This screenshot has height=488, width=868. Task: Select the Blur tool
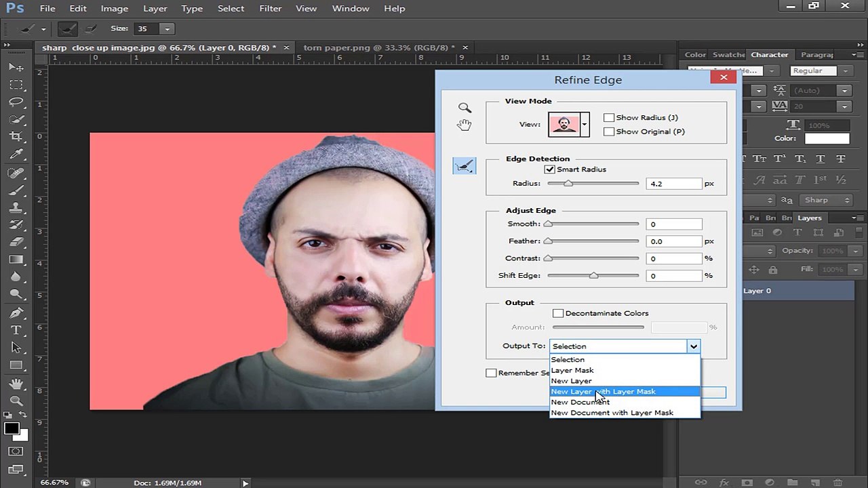tap(16, 277)
